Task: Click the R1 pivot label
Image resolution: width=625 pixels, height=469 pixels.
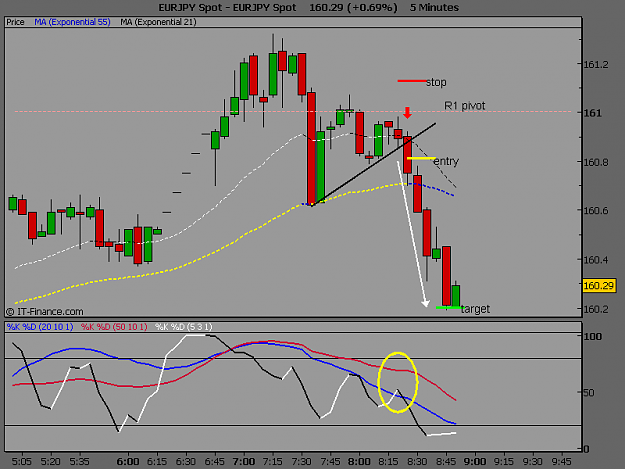Action: [x=465, y=106]
